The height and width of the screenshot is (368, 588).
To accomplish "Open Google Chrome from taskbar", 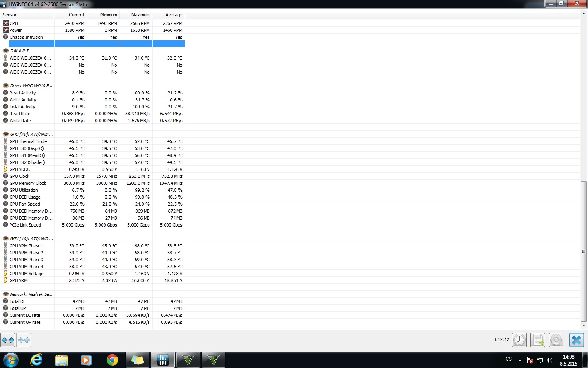I will pyautogui.click(x=112, y=360).
